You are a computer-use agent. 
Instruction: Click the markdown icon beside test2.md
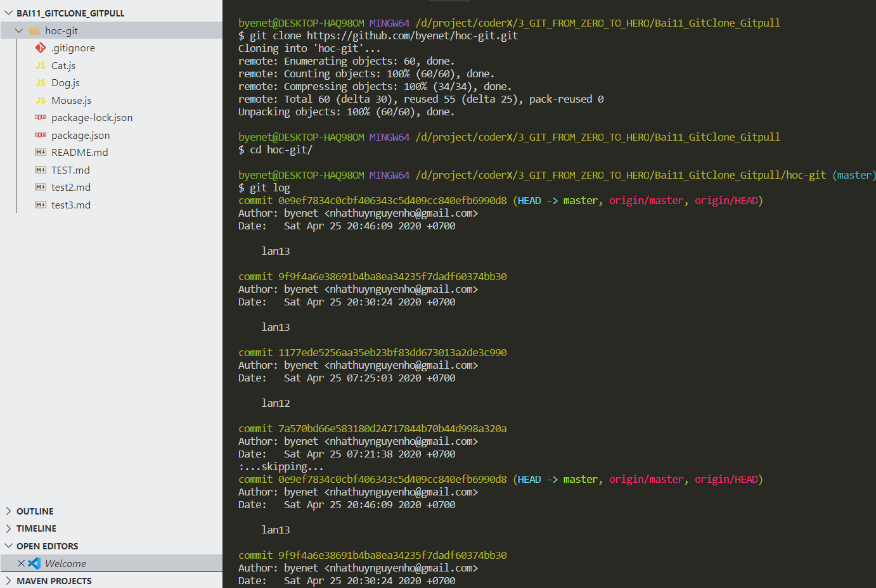point(41,187)
